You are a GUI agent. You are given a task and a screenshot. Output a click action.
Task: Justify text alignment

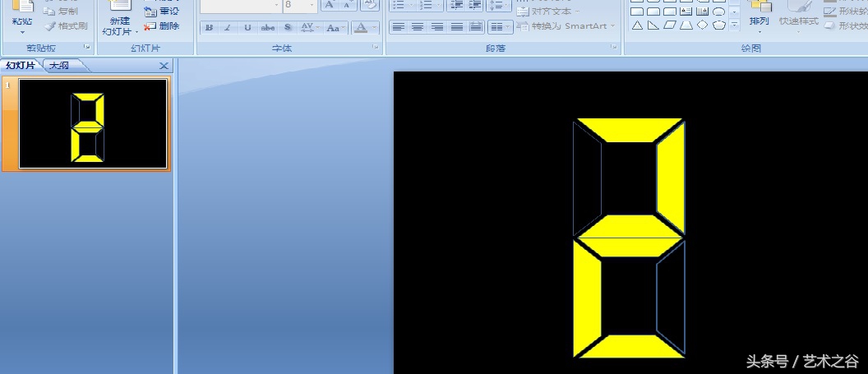(x=457, y=26)
